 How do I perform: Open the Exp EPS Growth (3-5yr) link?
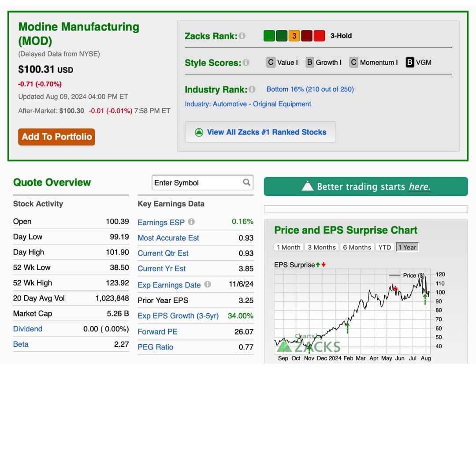178,316
